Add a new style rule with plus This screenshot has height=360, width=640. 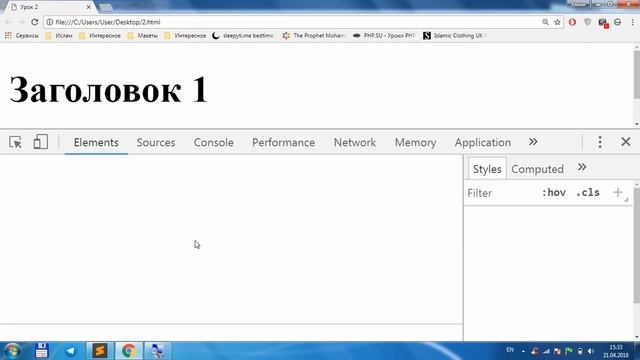618,192
